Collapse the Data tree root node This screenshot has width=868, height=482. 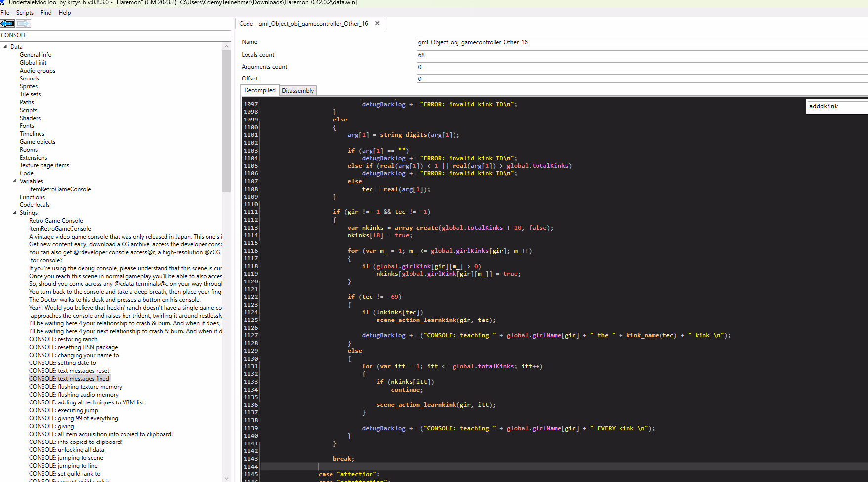pyautogui.click(x=5, y=47)
